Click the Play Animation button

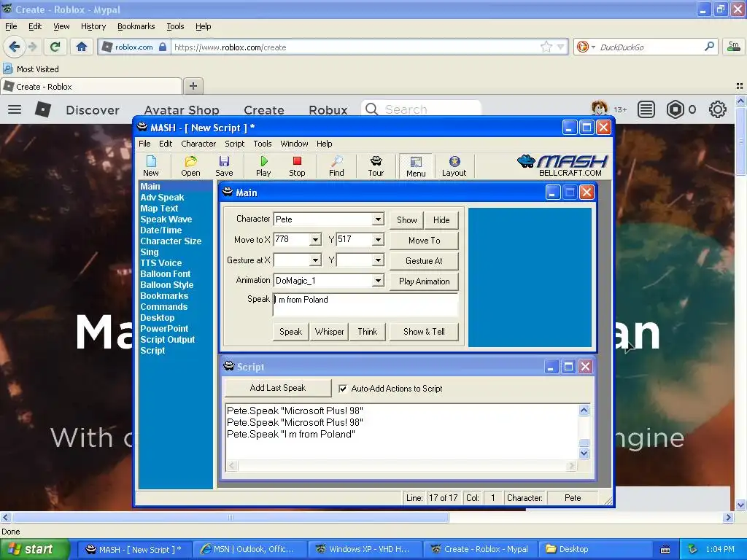tap(424, 281)
